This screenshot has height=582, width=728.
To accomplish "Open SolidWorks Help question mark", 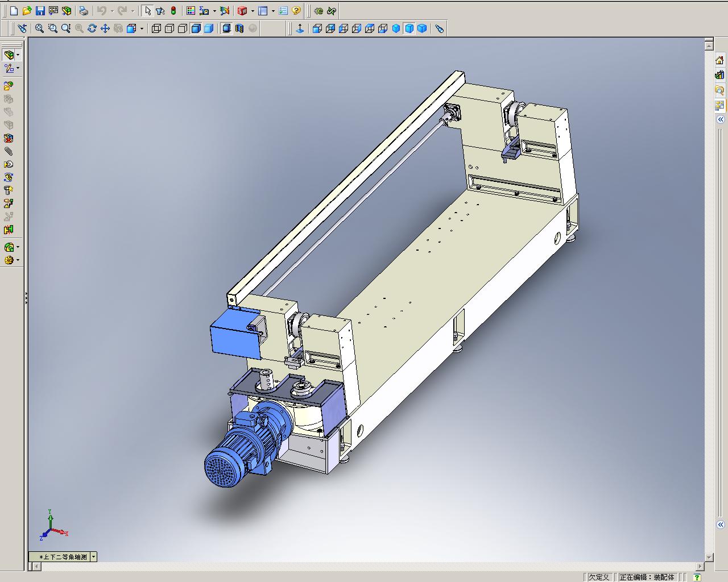I will pyautogui.click(x=296, y=11).
